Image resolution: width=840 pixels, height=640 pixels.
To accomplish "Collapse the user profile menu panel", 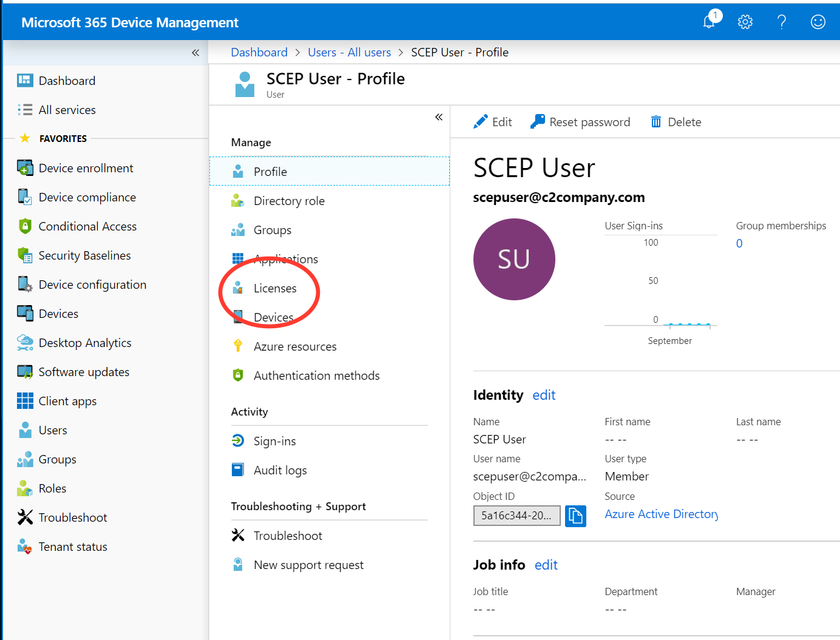I will click(439, 116).
